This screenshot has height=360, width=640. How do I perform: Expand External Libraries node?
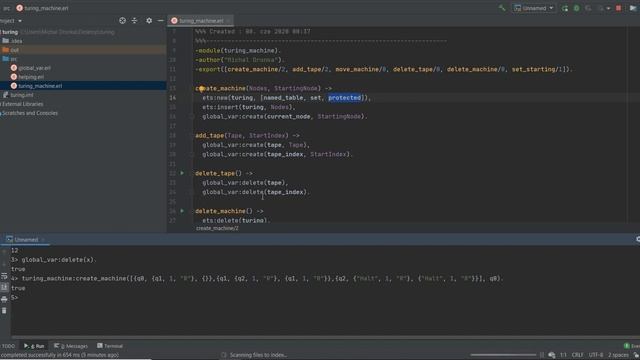(x=22, y=104)
